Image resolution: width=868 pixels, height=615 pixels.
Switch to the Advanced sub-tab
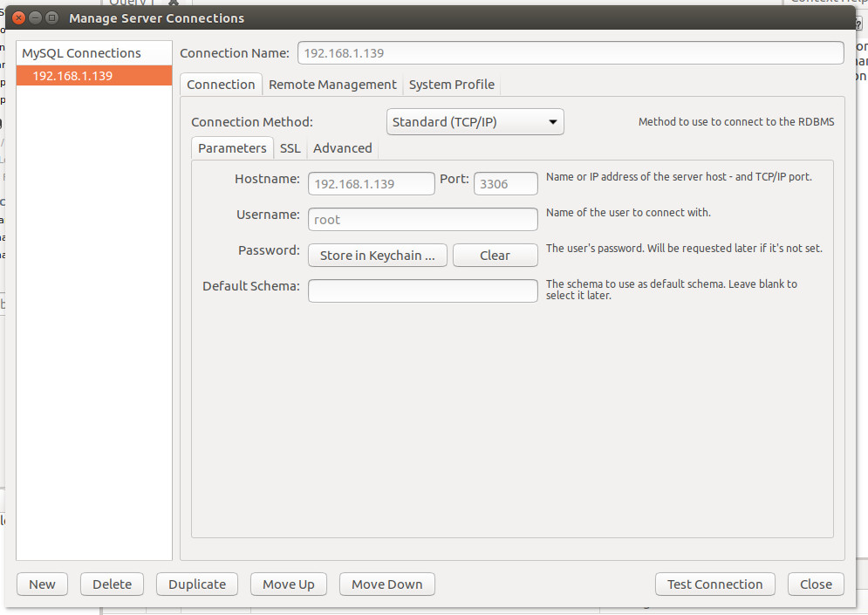[x=342, y=148]
